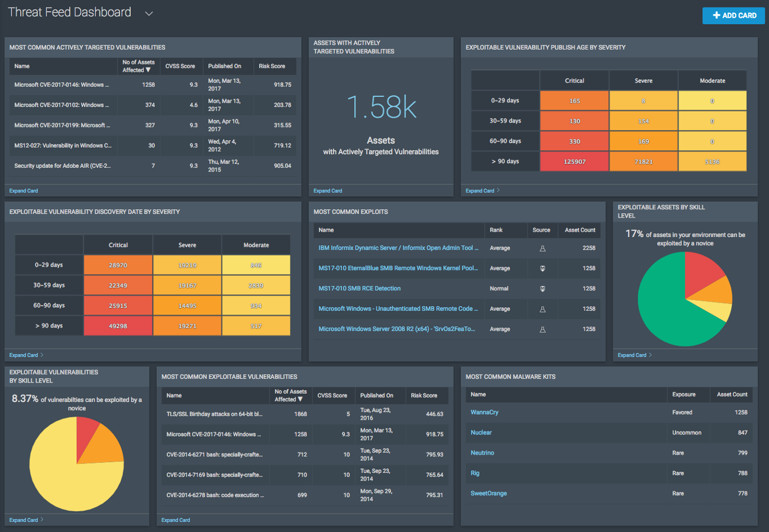Open the WannaCry malware kit link
Viewport: 769px width, 532px height.
click(x=484, y=413)
